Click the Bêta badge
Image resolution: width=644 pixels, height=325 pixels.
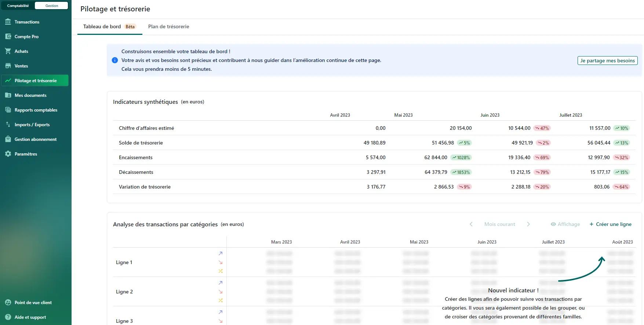(x=130, y=26)
